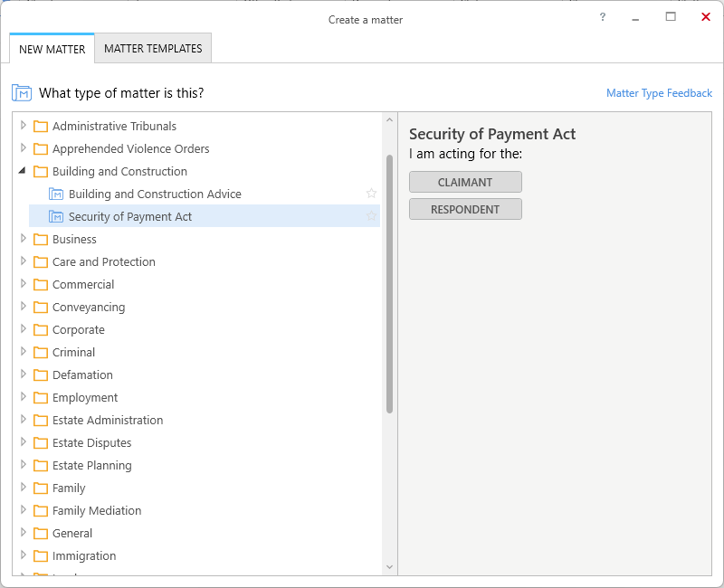Click the Care and Protection folder icon
This screenshot has height=588, width=724.
[41, 261]
